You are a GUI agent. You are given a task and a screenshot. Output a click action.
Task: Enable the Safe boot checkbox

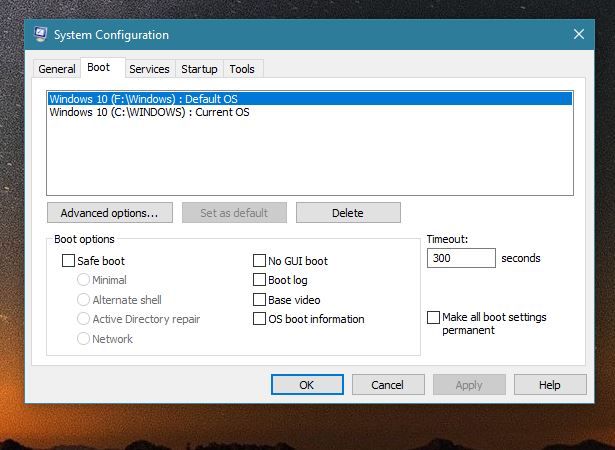pyautogui.click(x=68, y=261)
